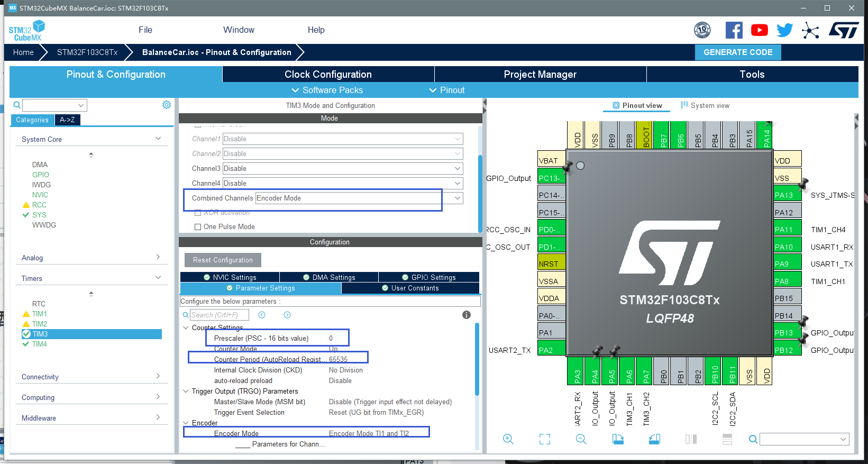Screen dimensions: 868x464
Task: Switch to Project Manager tab
Action: [x=540, y=74]
